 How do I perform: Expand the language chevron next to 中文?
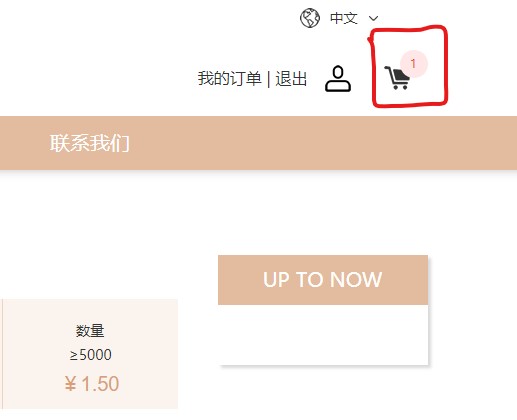(373, 18)
